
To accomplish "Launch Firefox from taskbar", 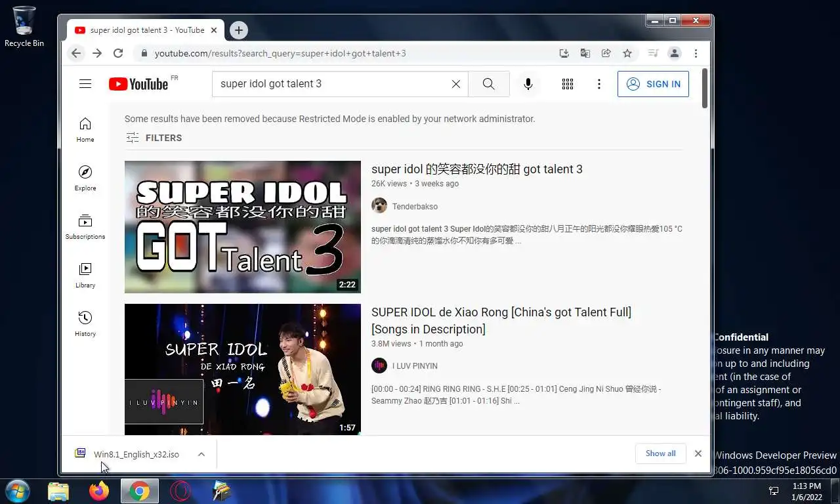I will [x=99, y=492].
